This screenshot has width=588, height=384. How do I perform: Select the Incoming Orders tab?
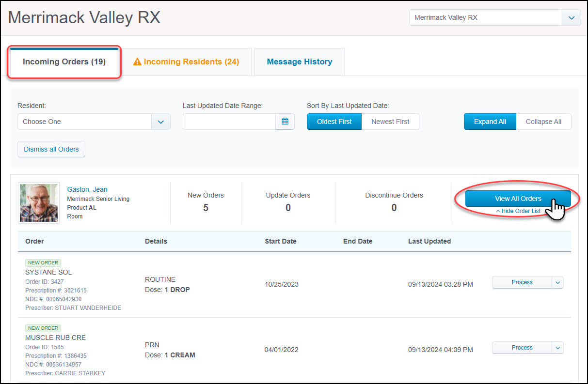[64, 61]
